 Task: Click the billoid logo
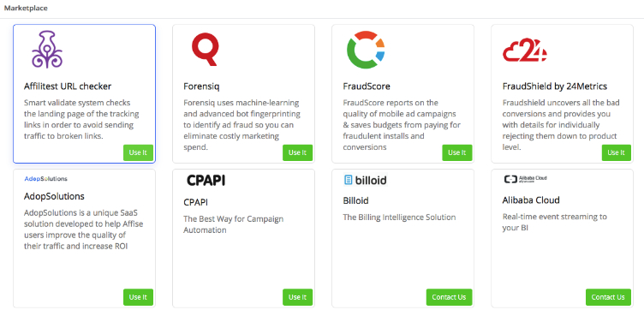(365, 180)
